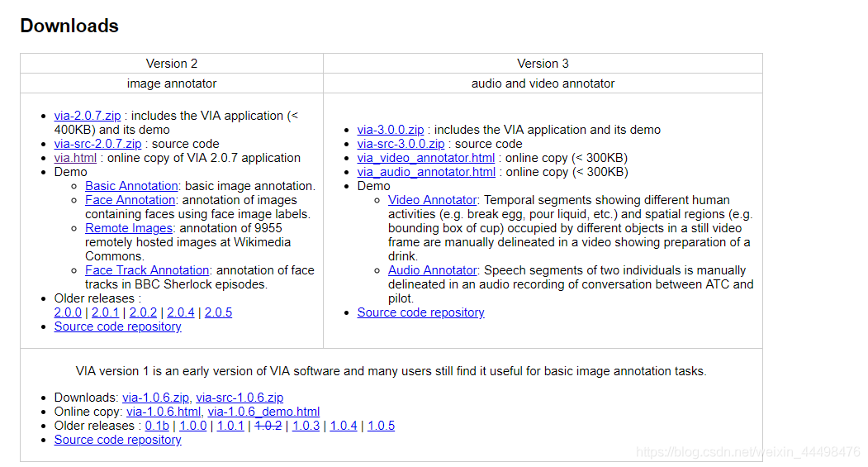This screenshot has height=467, width=868.
Task: Open via-1.0.6_demo.html online copy
Action: [263, 412]
